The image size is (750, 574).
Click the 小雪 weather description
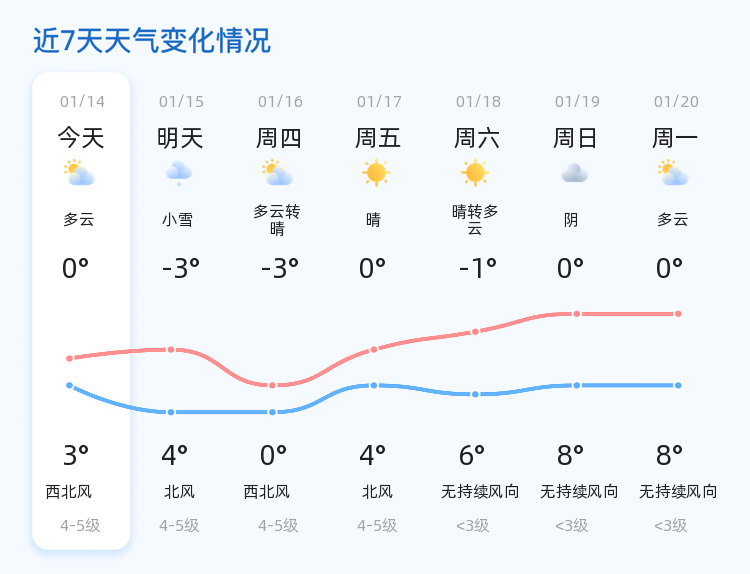tap(178, 220)
